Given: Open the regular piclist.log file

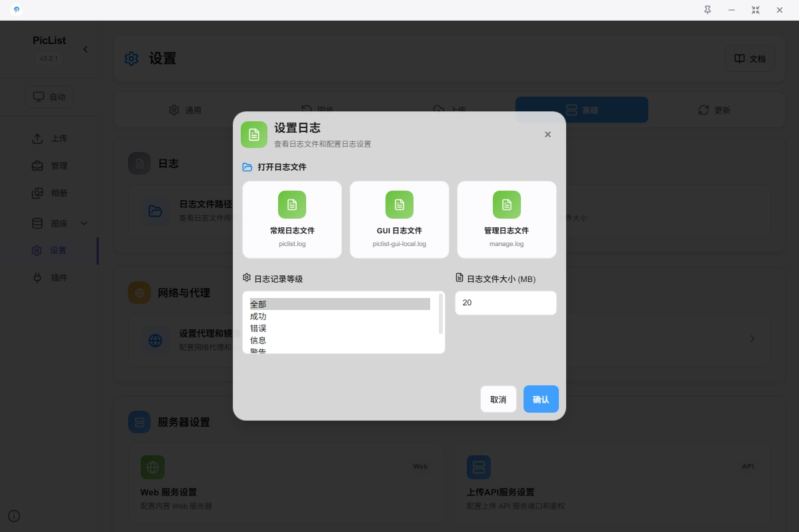Looking at the screenshot, I should tap(292, 219).
